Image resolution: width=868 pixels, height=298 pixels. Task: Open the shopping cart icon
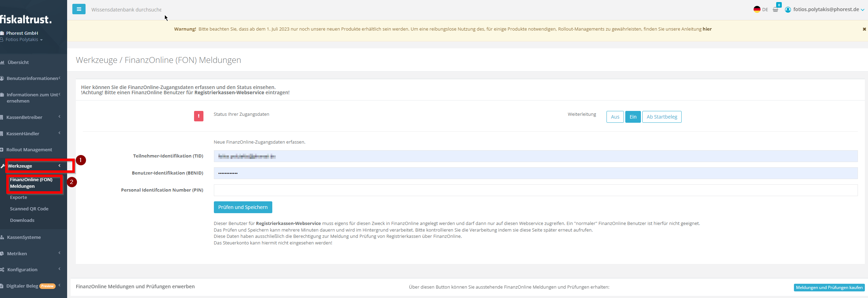(775, 10)
